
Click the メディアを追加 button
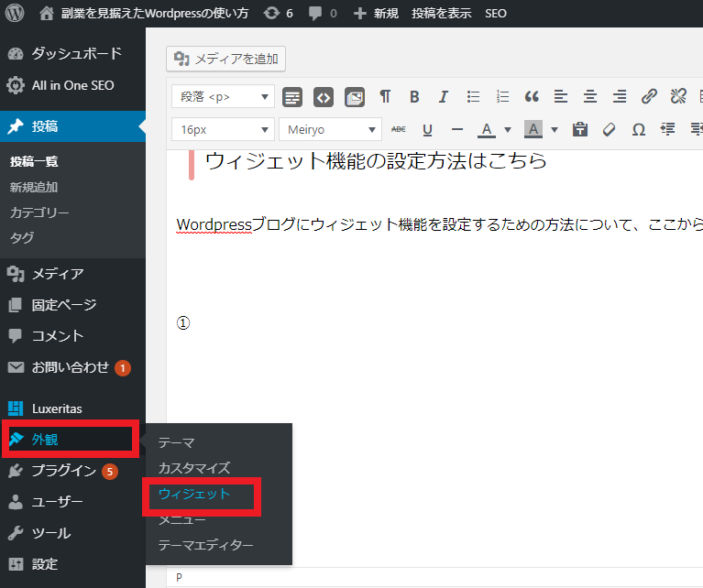pyautogui.click(x=226, y=60)
